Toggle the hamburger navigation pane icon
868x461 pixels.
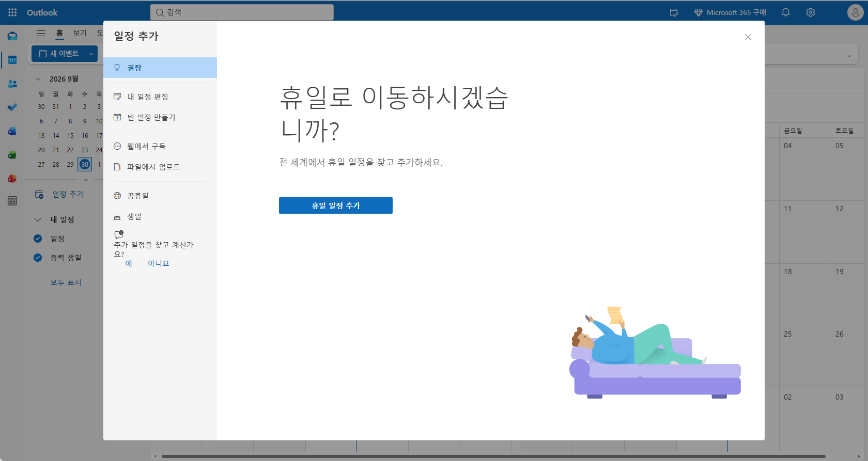click(41, 33)
